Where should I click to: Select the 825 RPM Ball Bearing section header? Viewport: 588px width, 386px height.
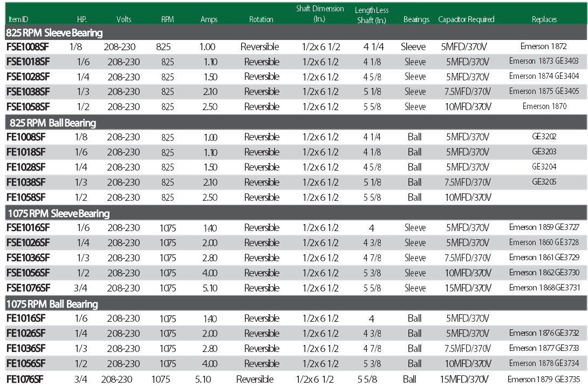(x=53, y=123)
